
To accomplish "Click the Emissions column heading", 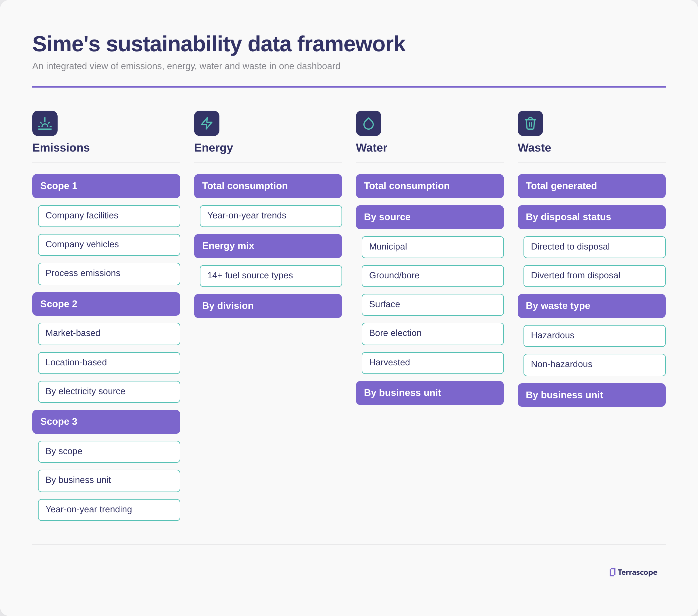I will point(61,148).
